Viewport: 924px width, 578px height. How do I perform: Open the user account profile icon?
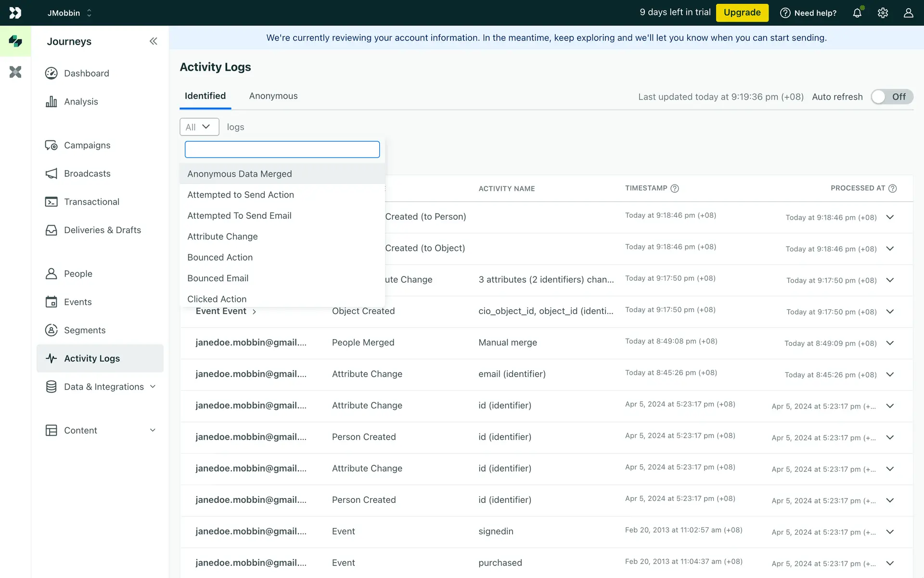point(908,13)
